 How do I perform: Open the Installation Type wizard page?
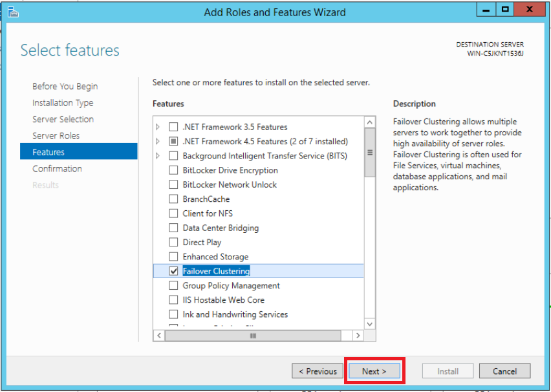[63, 103]
